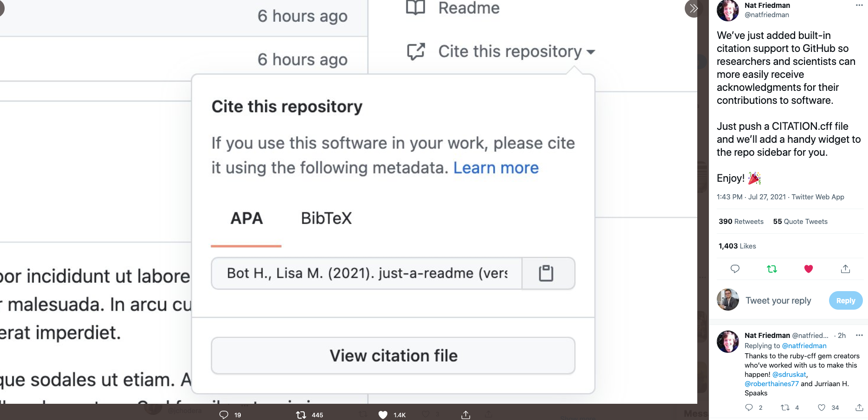Open the reply bubble icon on Nat Friedman's reply
868x420 pixels.
(749, 407)
